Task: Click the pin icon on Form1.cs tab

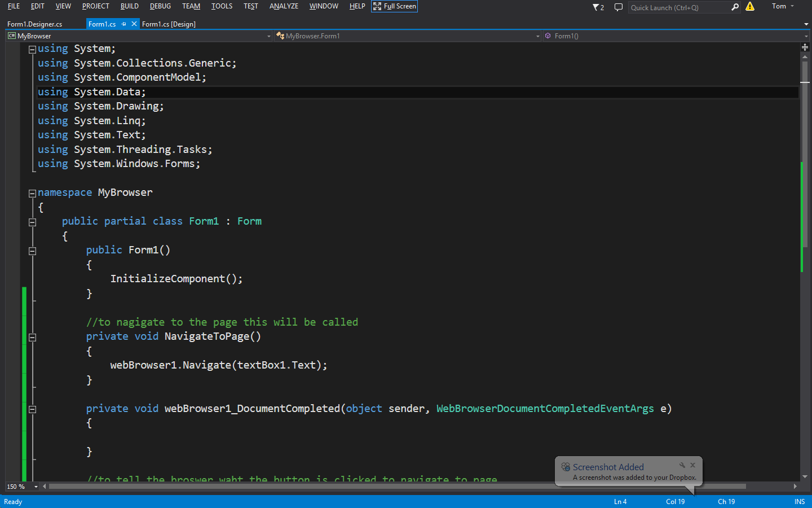Action: coord(124,24)
